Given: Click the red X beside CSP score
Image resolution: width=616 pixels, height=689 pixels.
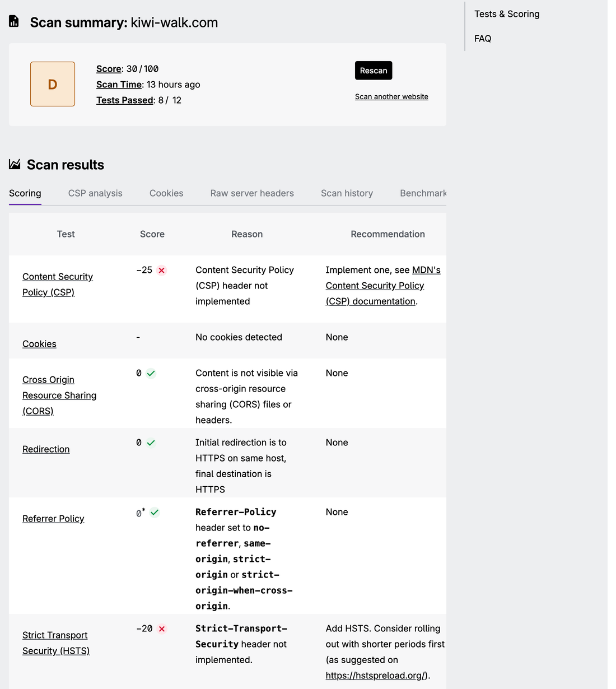Looking at the screenshot, I should [x=162, y=271].
